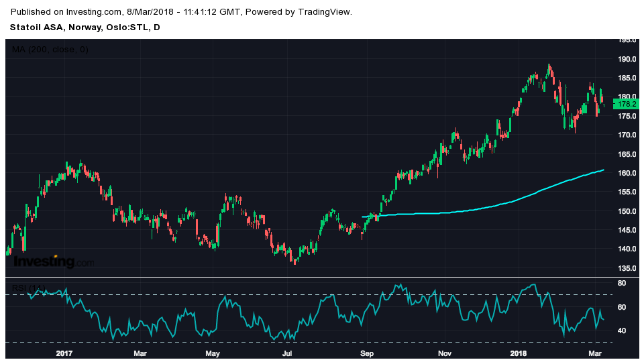Viewport: 644px width, 362px height.
Task: Click the Mar label after 2018
Action: [595, 353]
